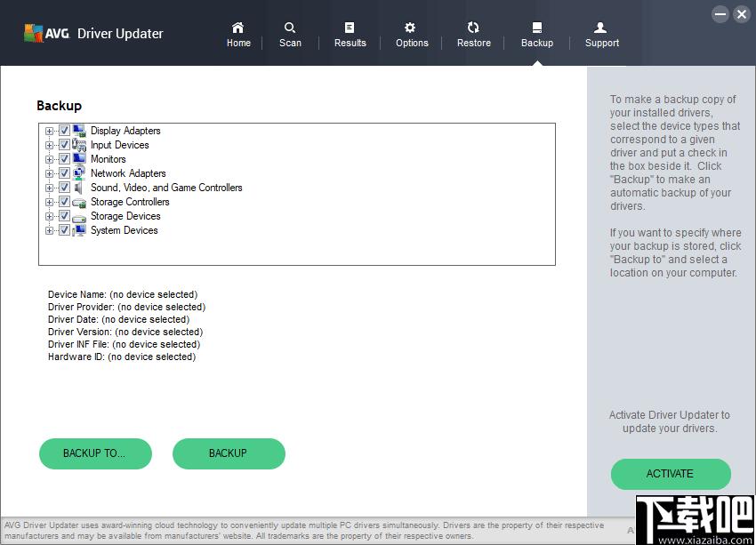Click the Driver Date info line
This screenshot has height=545, width=756.
point(118,319)
